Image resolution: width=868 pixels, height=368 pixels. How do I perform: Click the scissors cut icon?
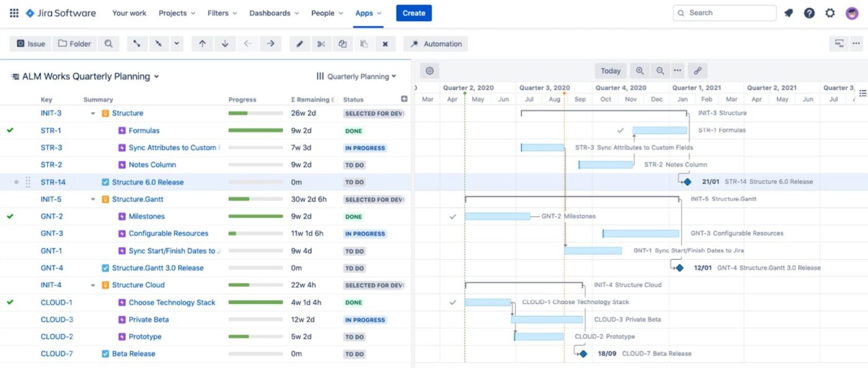point(321,43)
